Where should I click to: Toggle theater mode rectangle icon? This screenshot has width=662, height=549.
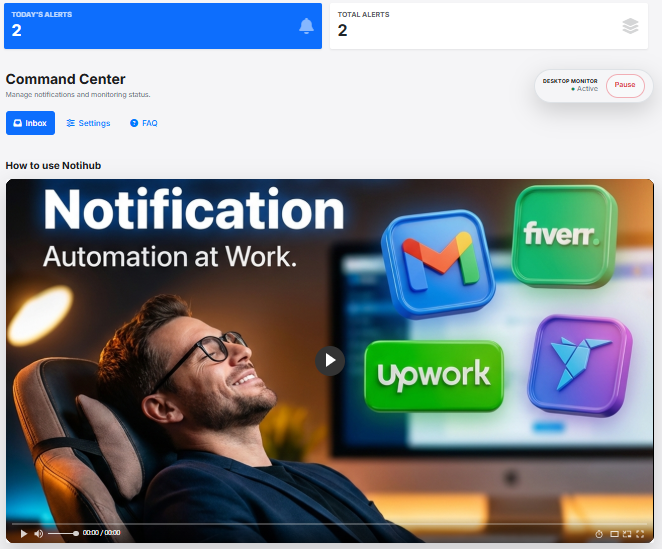614,534
